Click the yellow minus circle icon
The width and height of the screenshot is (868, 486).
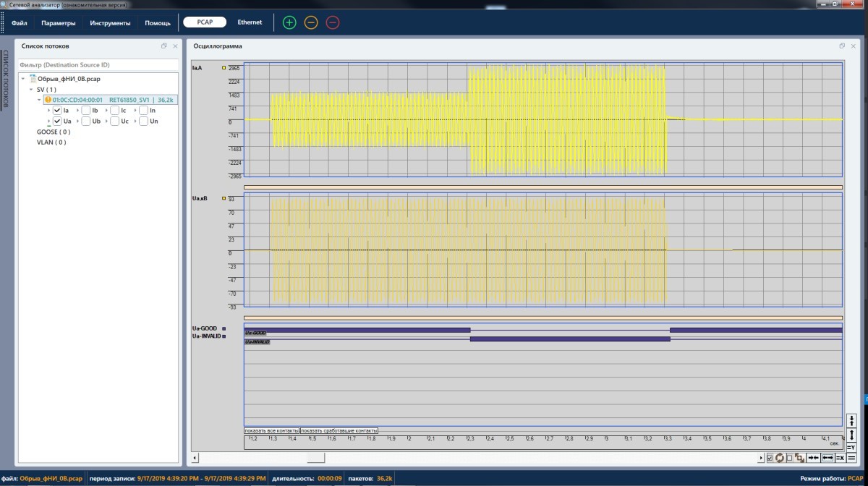point(311,22)
